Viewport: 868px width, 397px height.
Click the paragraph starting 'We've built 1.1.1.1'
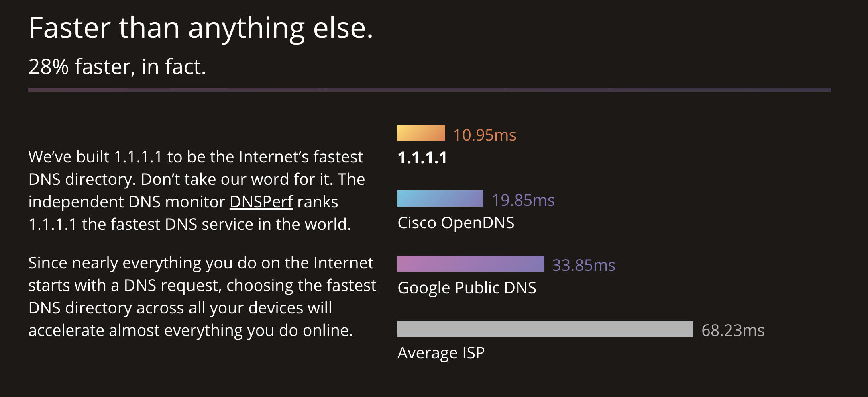coord(197,190)
